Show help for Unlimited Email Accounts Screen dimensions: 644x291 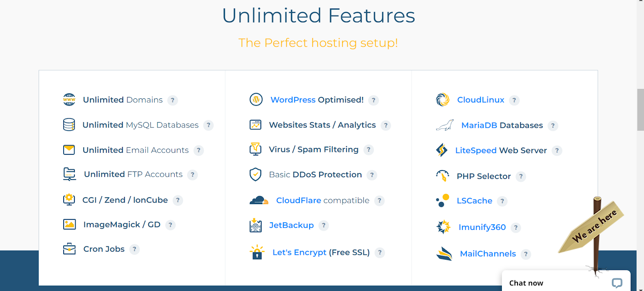(198, 150)
